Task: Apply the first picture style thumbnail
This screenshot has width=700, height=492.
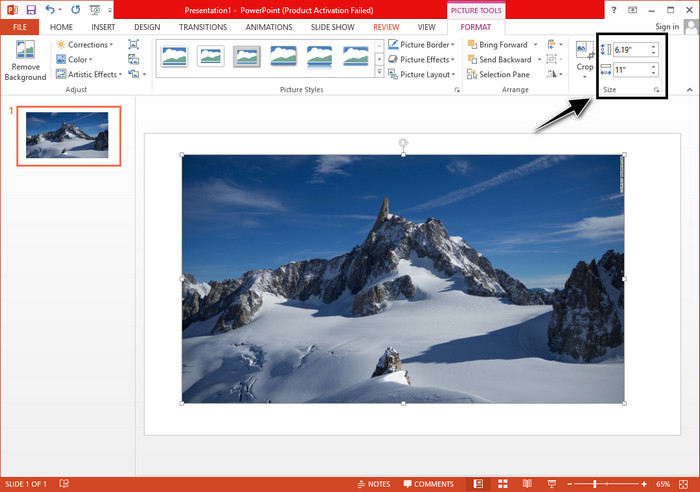Action: pos(174,56)
